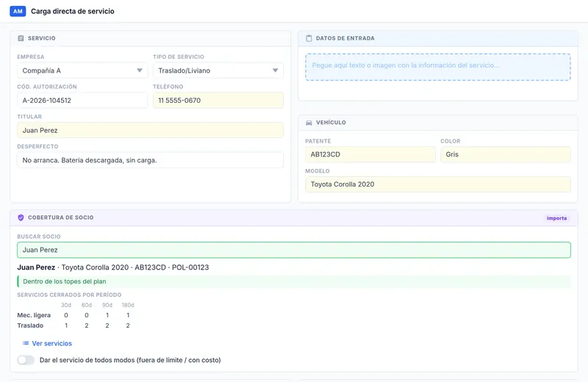The width and height of the screenshot is (588, 382).
Task: Click the 'Traslado' row label
Action: pyautogui.click(x=30, y=325)
